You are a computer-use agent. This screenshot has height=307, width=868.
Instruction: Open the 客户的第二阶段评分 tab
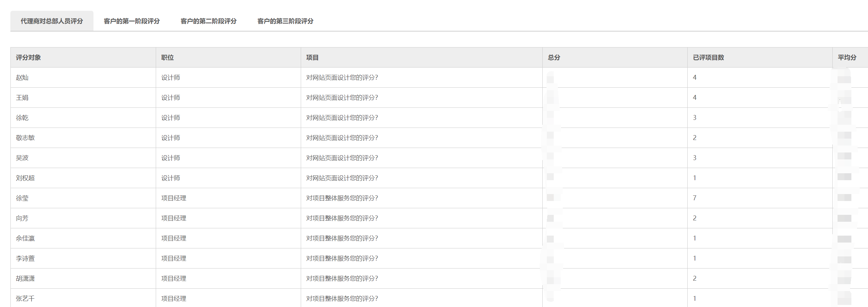pos(208,21)
